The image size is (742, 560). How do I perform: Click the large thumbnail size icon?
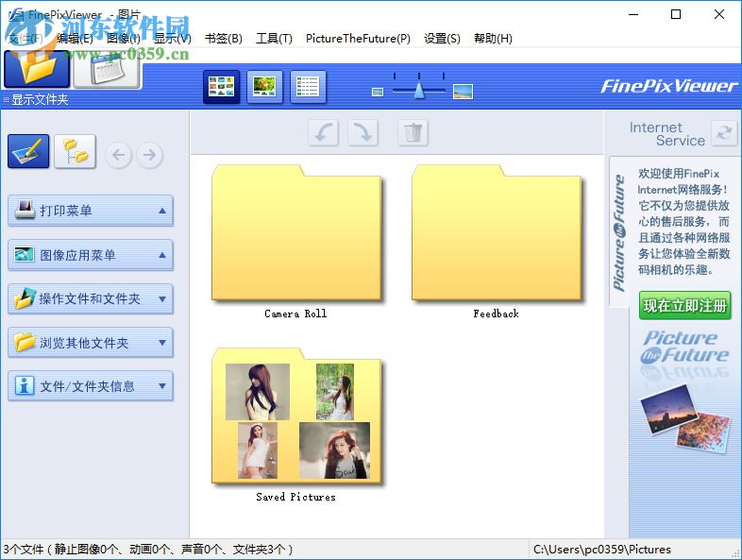tap(463, 92)
